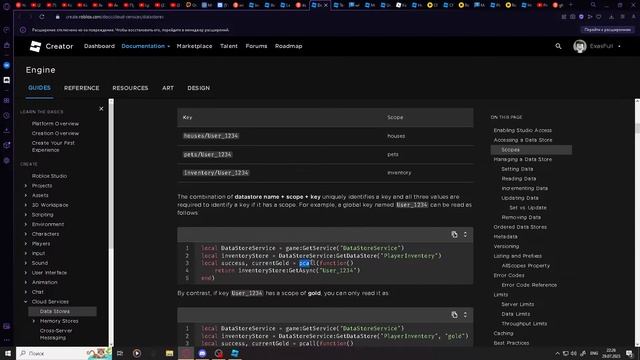Expand the second code sample block
The width and height of the screenshot is (640, 360).
click(465, 315)
